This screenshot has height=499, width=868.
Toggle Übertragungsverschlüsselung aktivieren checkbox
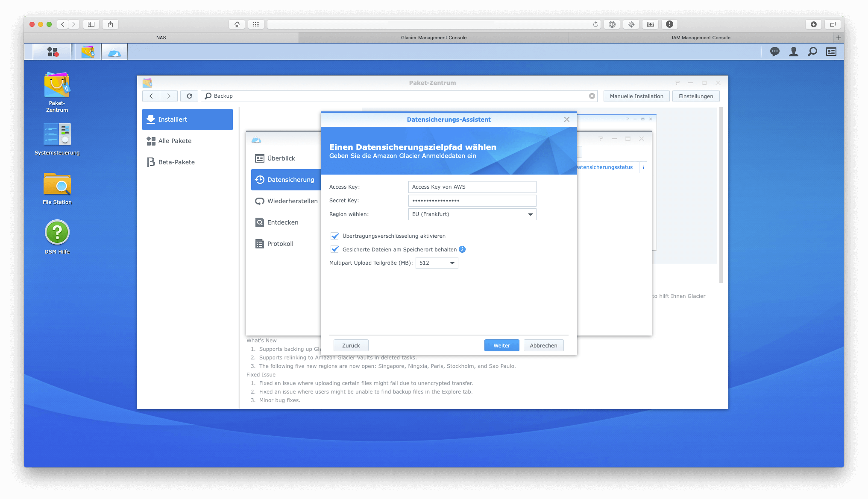coord(335,236)
